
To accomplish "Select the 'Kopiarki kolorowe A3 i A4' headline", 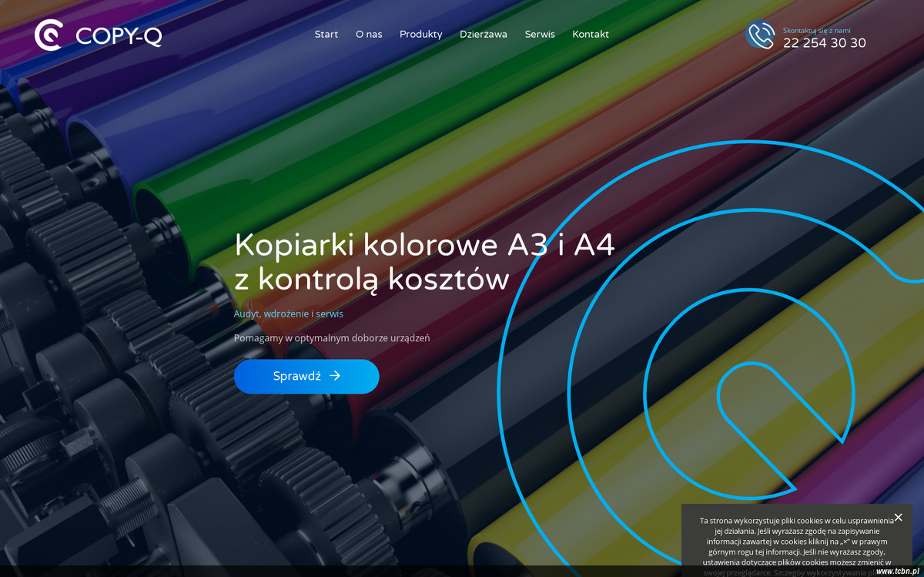I will [424, 245].
